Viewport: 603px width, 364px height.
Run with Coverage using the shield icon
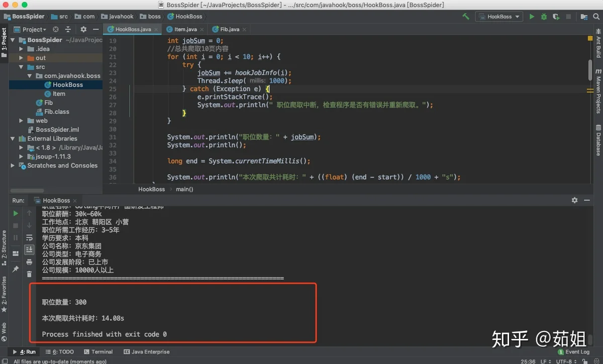(x=556, y=17)
